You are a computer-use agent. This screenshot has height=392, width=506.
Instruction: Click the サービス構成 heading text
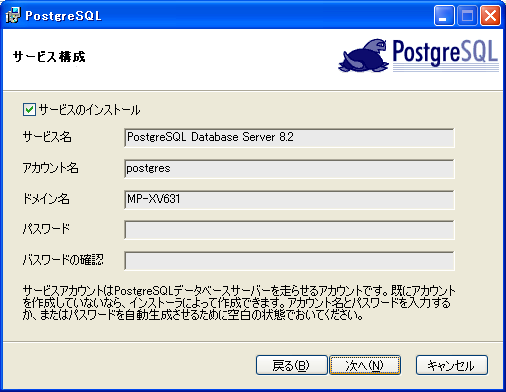coord(49,57)
